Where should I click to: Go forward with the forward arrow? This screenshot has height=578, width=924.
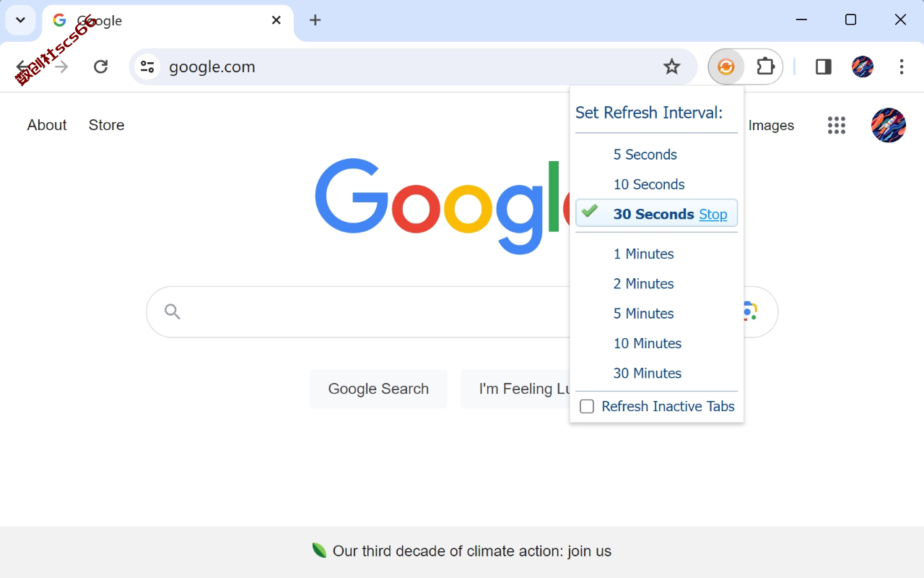tap(61, 67)
